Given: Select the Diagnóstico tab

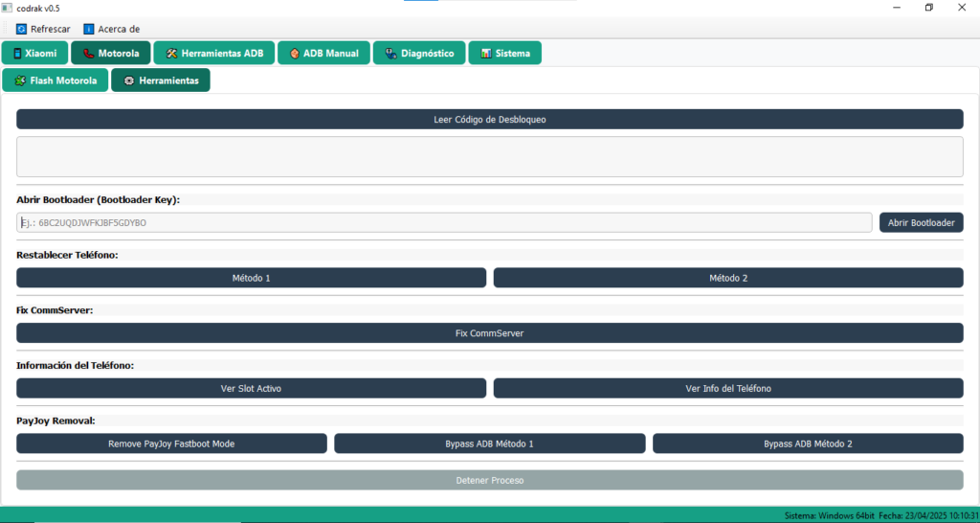Looking at the screenshot, I should [419, 54].
